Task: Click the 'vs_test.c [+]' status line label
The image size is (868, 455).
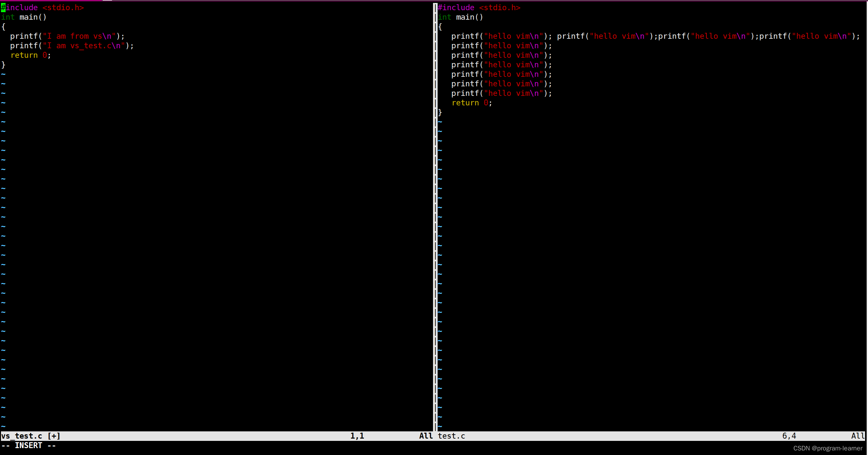Action: (31, 436)
